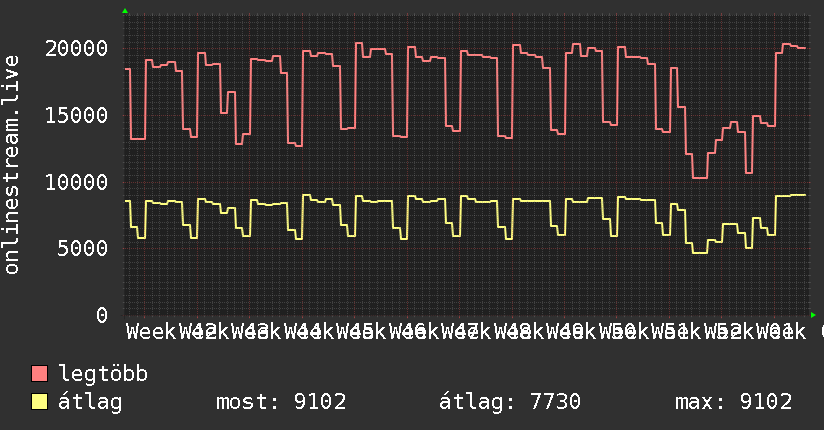Click the 0 y-axis label

click(102, 315)
